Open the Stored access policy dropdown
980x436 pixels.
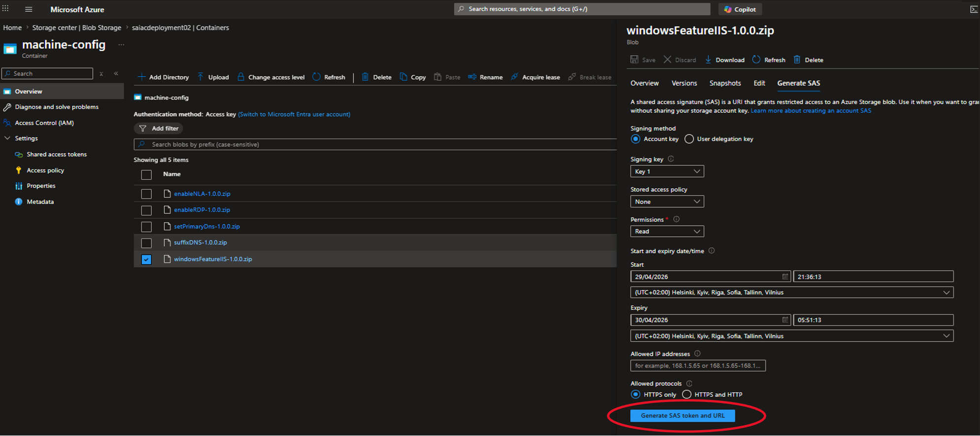pos(667,201)
